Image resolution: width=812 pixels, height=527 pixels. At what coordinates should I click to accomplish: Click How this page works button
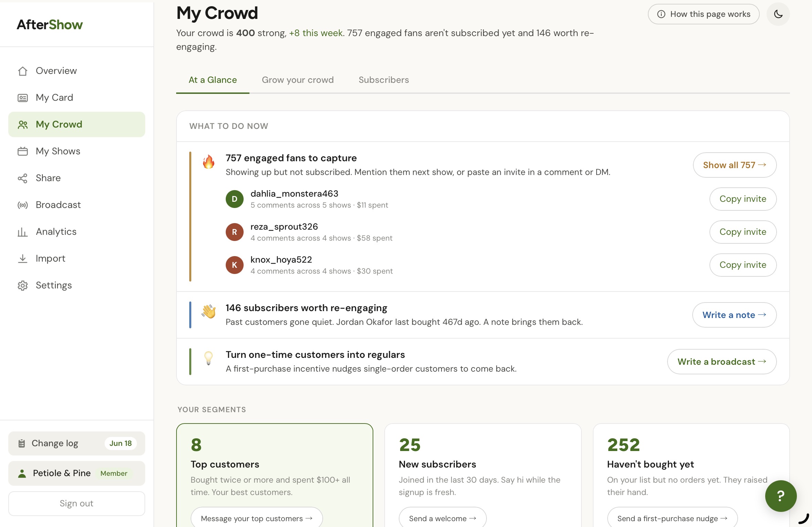(704, 14)
